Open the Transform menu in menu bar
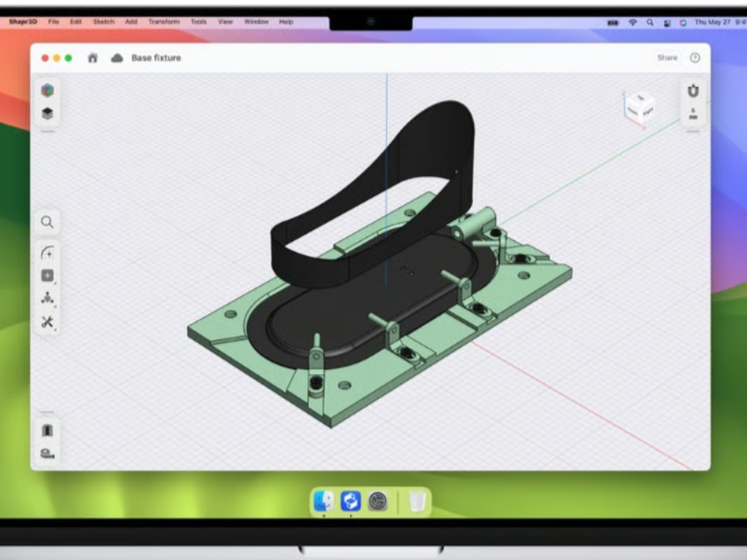The width and height of the screenshot is (747, 560). click(164, 22)
